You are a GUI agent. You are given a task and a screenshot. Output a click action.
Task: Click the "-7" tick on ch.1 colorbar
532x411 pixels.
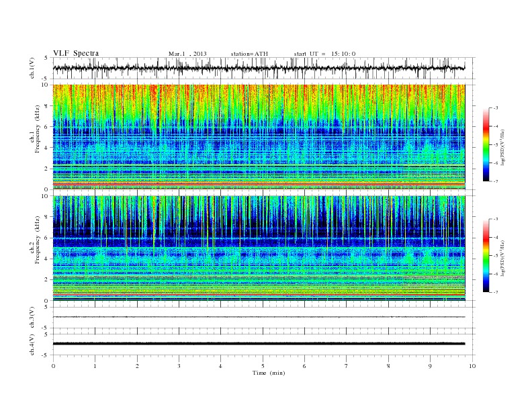pyautogui.click(x=496, y=181)
